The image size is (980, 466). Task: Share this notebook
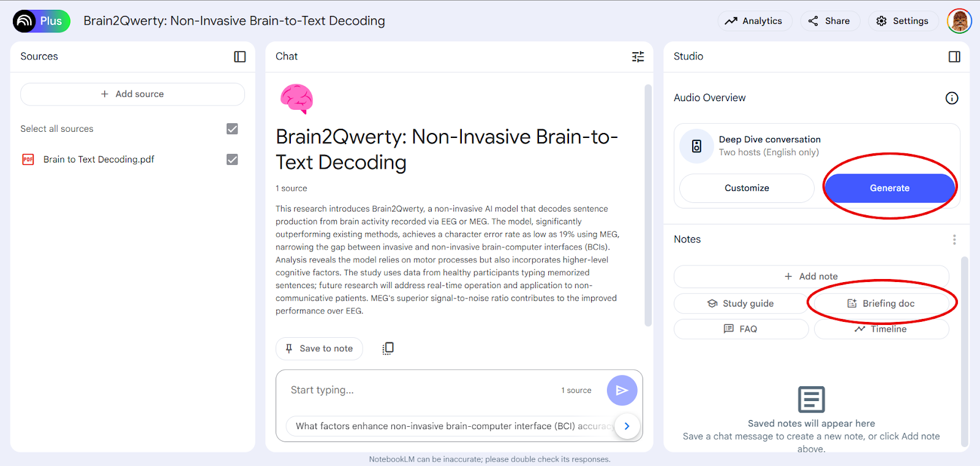(830, 21)
